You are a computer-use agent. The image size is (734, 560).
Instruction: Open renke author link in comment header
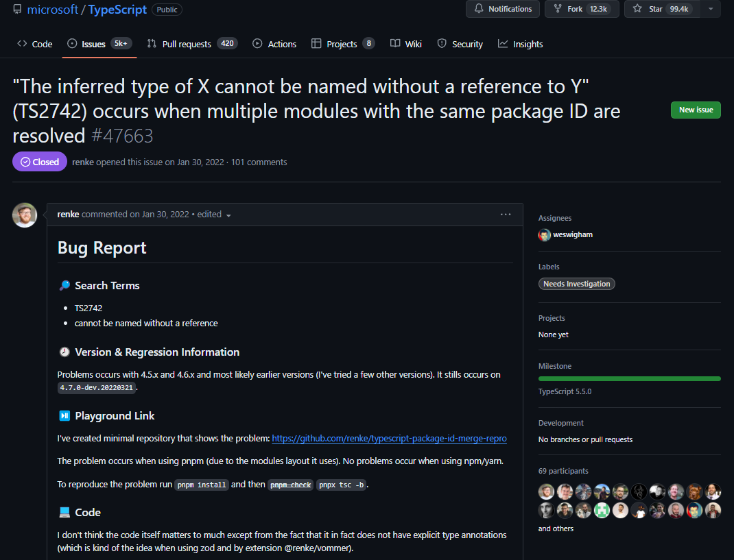[68, 215]
